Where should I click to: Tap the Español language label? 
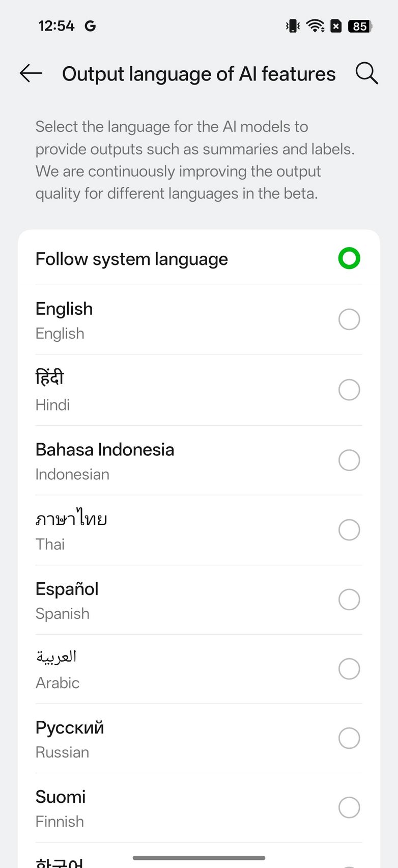[67, 589]
